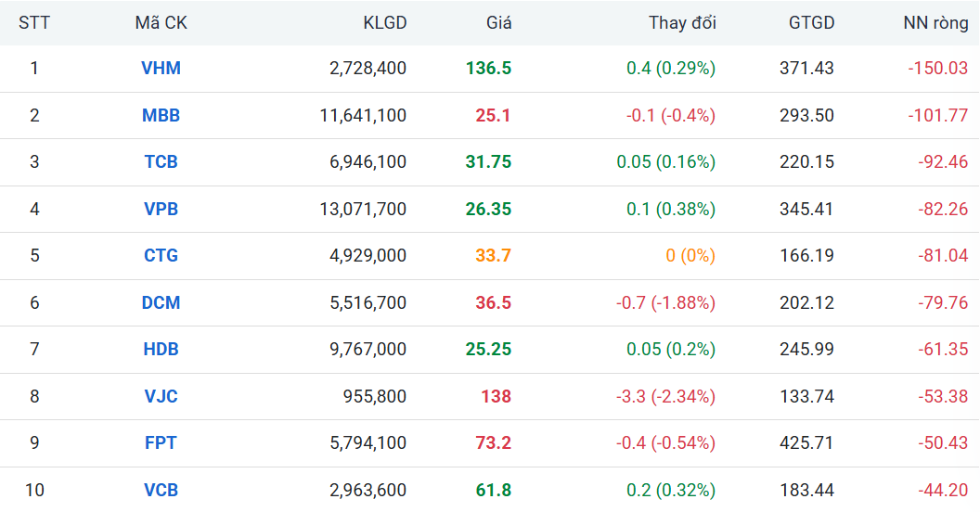Click VHM trading value 371.43
Screen dimensions: 980x512
point(806,68)
